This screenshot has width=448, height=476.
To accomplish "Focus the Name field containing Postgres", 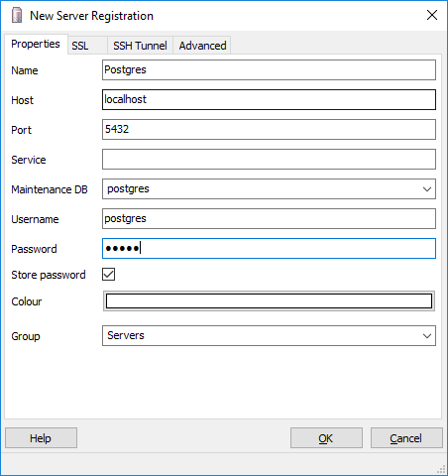I will (x=269, y=69).
